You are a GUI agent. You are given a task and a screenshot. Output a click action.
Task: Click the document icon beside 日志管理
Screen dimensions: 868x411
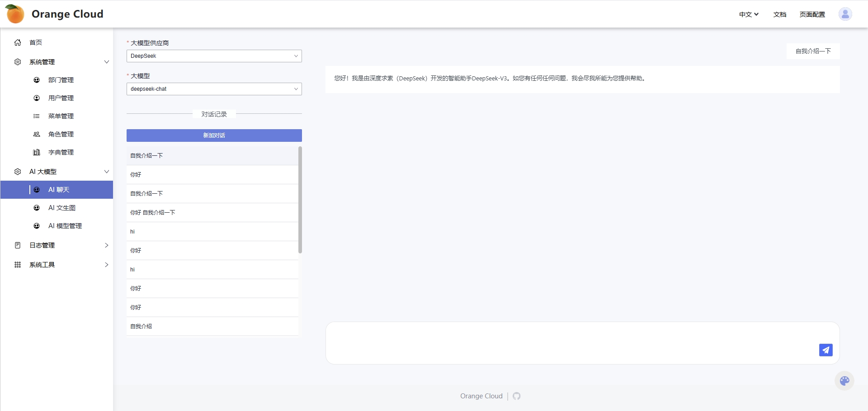tap(18, 245)
